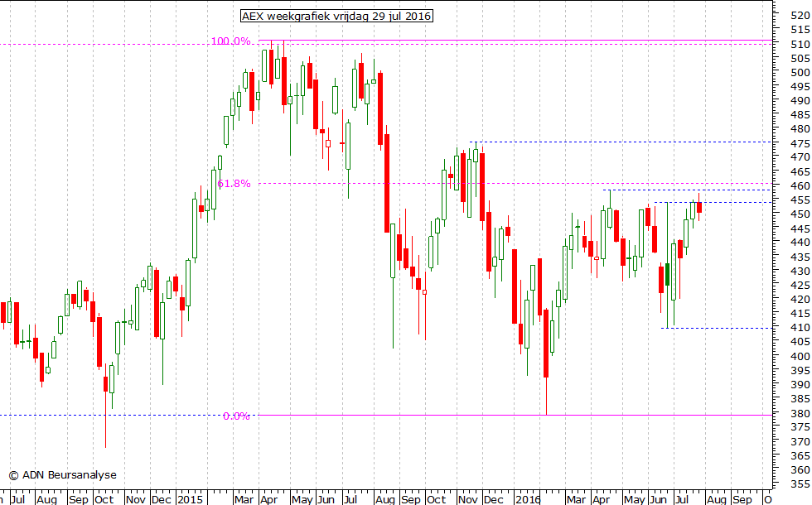Viewport: 812px width, 505px height.
Task: Click the 505 price axis label
Action: pos(800,59)
